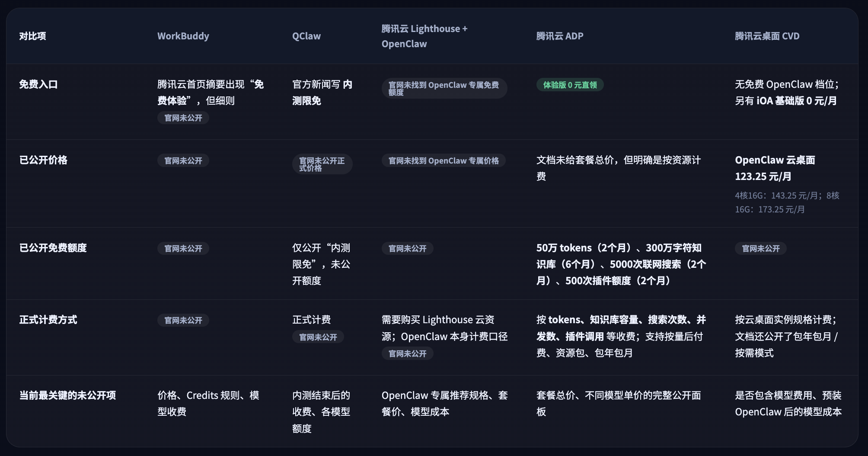Select the WorkBuddy column header
The width and height of the screenshot is (868, 456).
tap(183, 36)
